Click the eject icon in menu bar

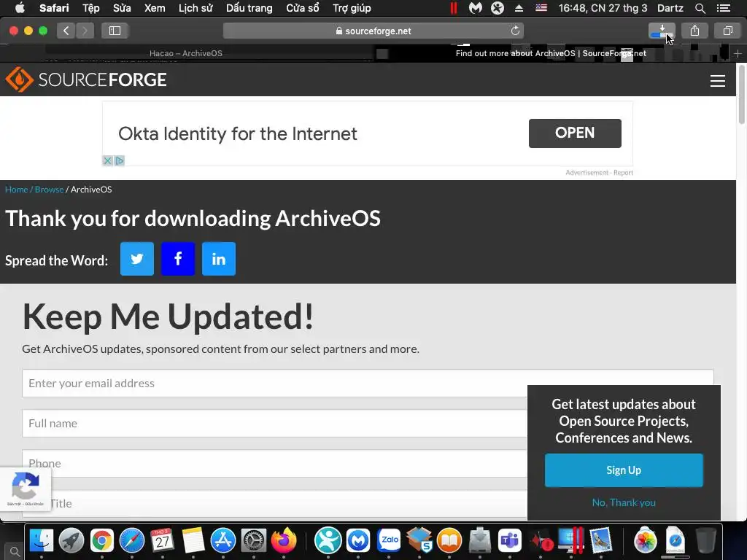(x=519, y=8)
